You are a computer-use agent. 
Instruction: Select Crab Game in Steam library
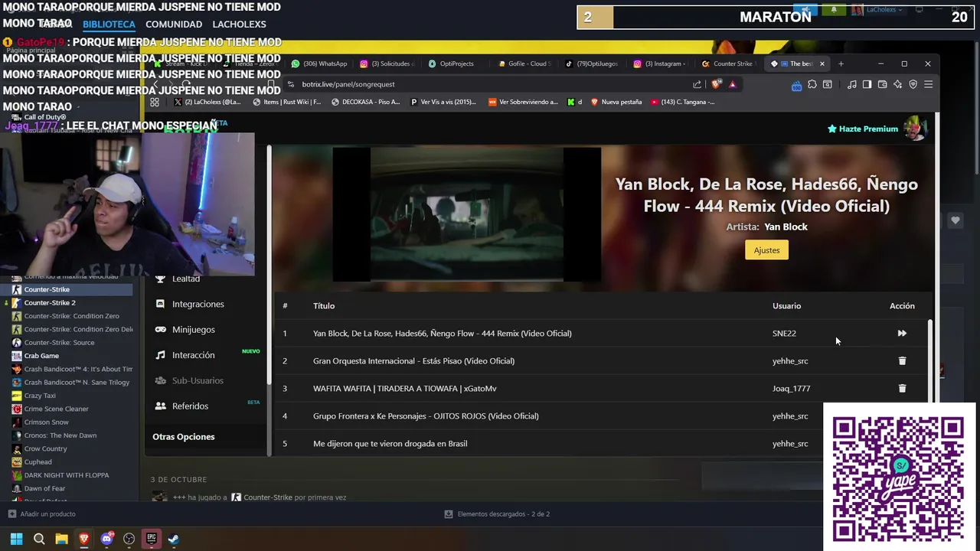tap(41, 356)
